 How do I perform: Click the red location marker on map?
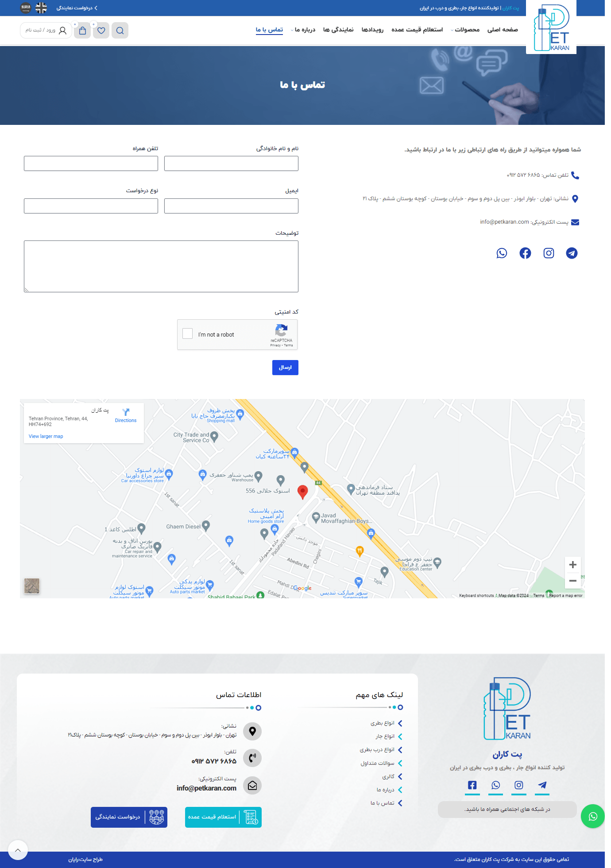[302, 492]
